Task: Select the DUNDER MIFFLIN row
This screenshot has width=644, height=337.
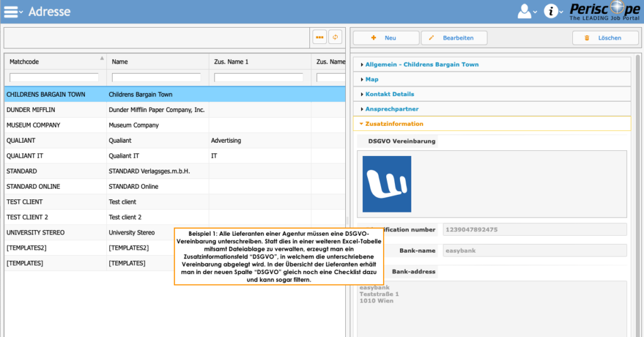Action: (x=175, y=109)
